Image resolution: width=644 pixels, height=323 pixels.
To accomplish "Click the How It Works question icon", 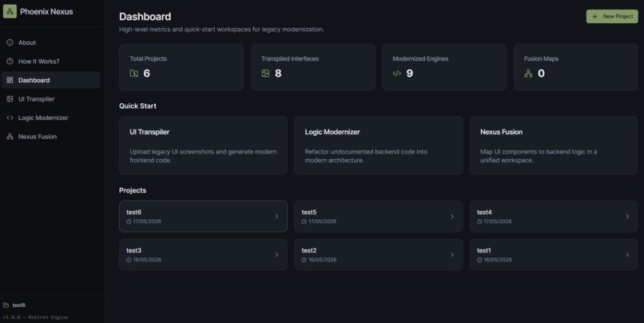I will click(x=10, y=62).
